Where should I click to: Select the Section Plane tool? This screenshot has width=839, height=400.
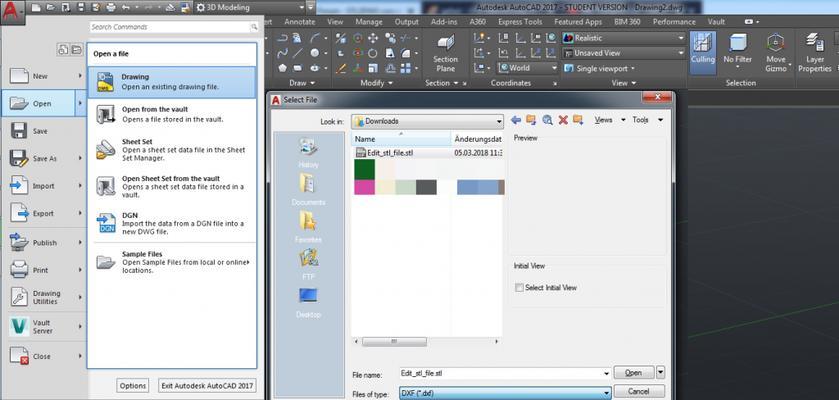[x=445, y=53]
